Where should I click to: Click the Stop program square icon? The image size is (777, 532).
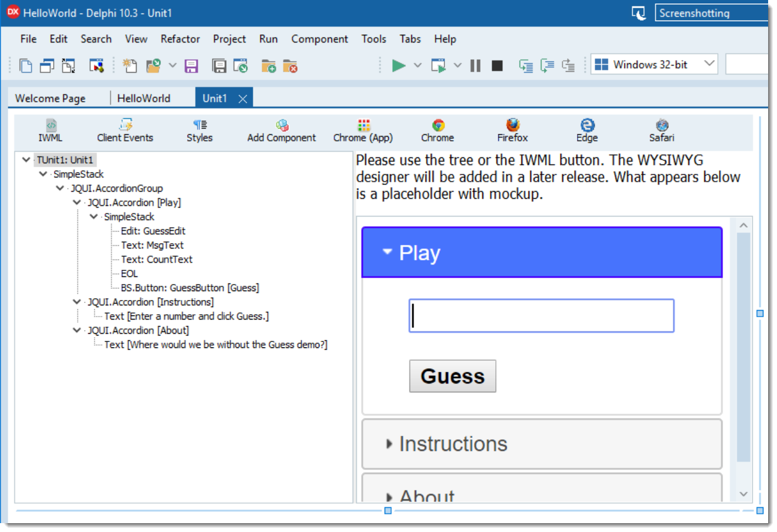[497, 66]
